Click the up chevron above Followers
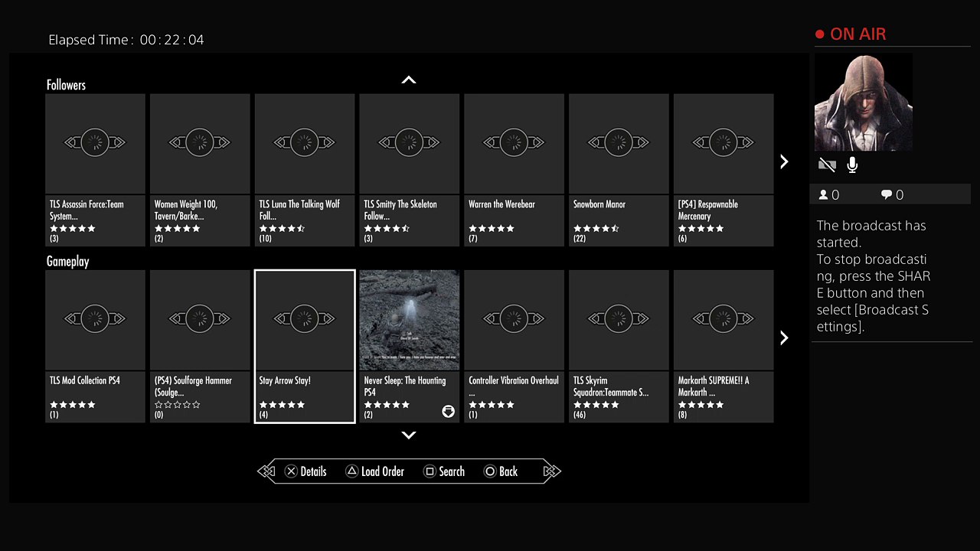 pyautogui.click(x=409, y=80)
